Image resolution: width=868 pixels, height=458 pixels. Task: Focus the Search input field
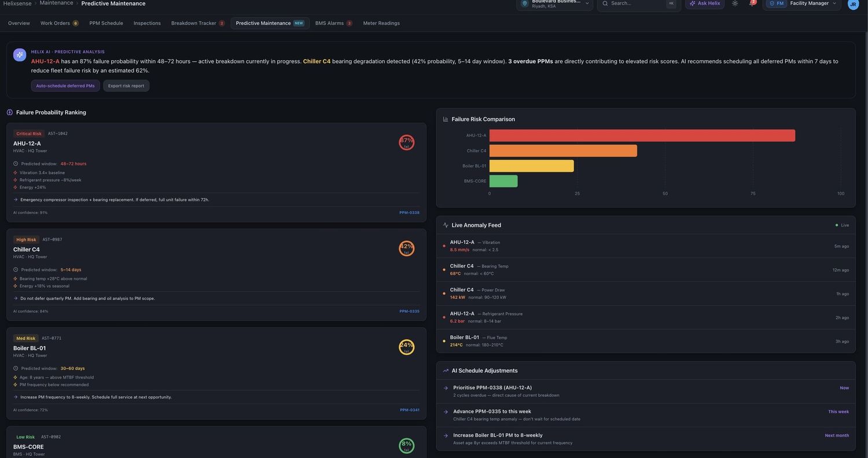pyautogui.click(x=639, y=3)
